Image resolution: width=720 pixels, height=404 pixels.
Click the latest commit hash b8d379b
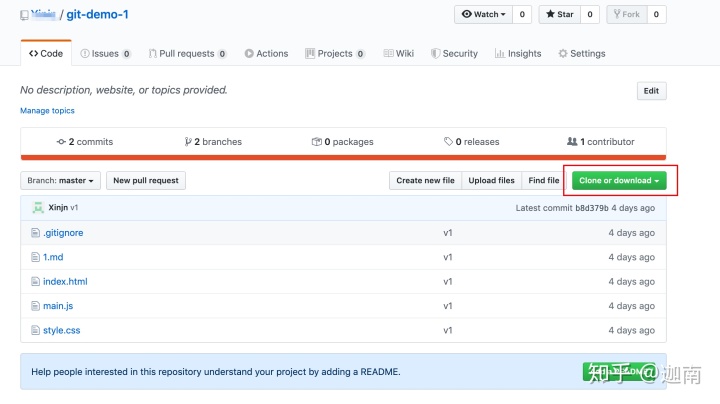click(x=589, y=208)
